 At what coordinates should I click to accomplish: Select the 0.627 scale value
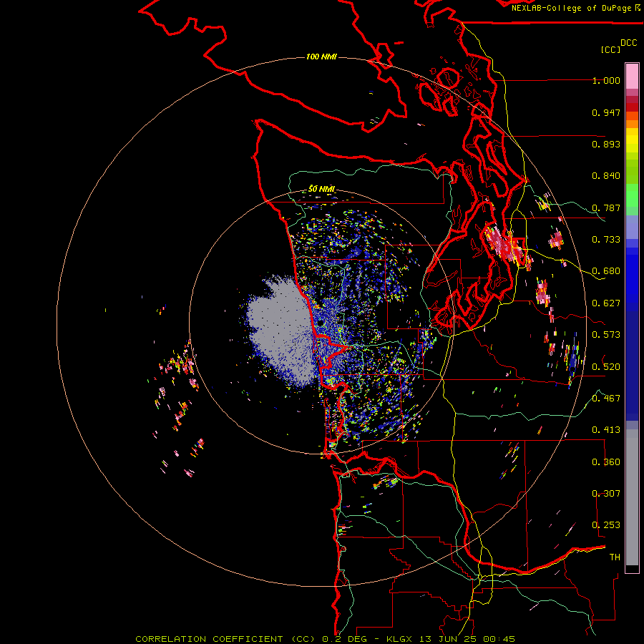click(606, 303)
